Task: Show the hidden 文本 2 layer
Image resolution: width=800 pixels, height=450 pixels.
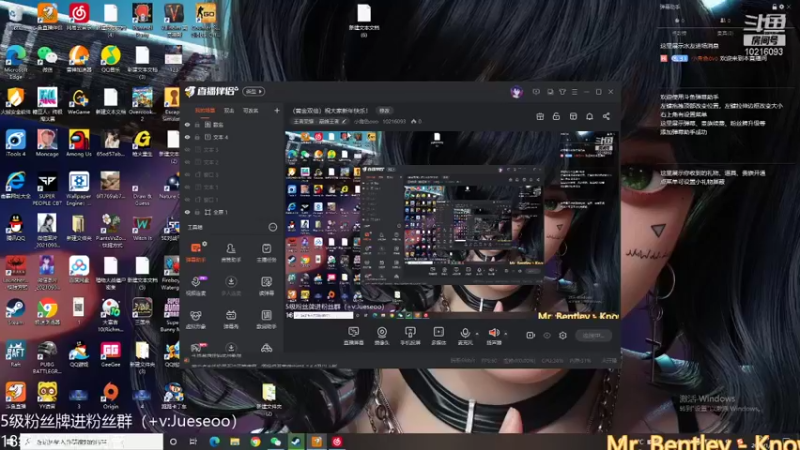Action: click(187, 162)
